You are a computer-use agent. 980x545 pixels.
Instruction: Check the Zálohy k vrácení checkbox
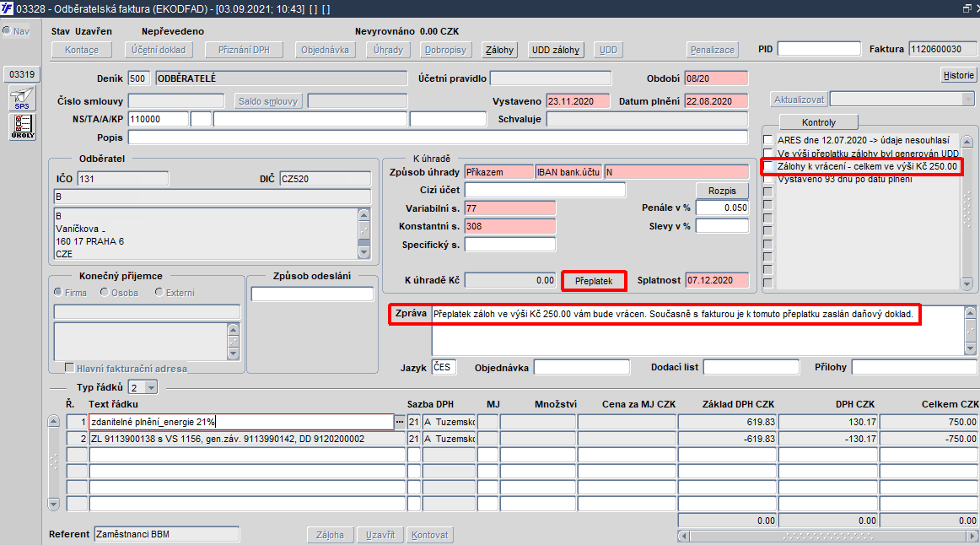[768, 166]
